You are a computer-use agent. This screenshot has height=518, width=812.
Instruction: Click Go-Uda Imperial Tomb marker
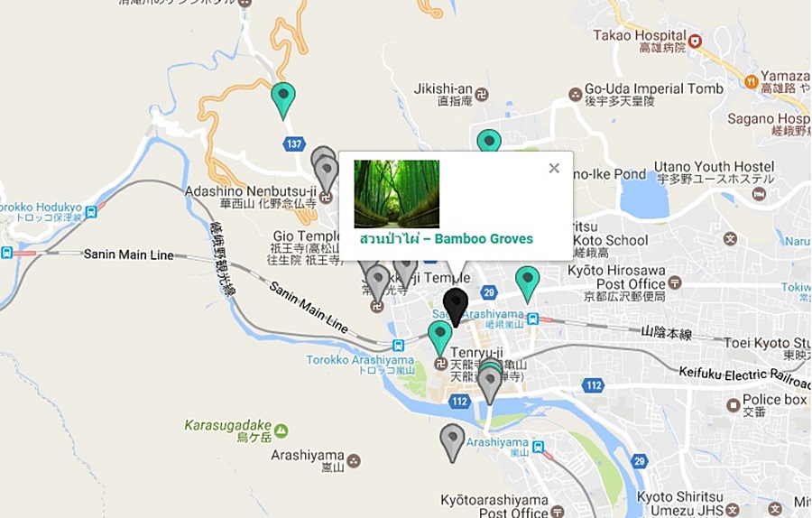pos(575,95)
